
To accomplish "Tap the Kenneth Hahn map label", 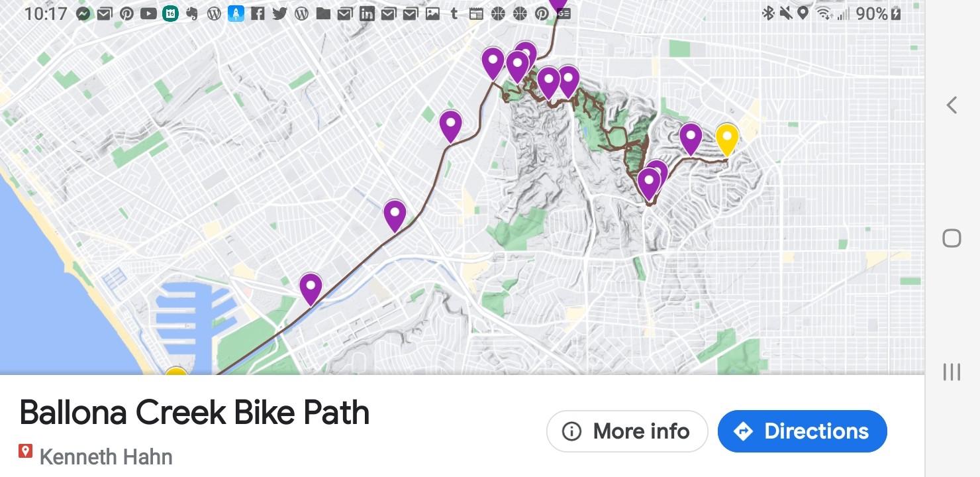I will [x=106, y=456].
